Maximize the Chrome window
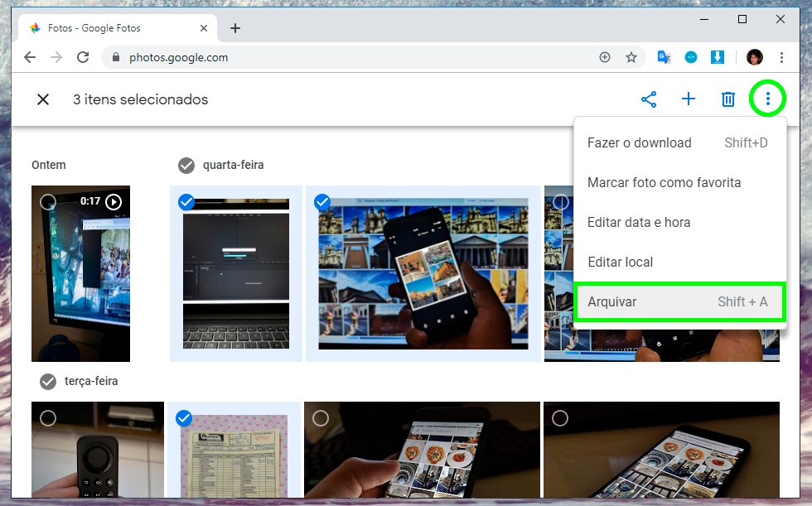 [x=742, y=19]
